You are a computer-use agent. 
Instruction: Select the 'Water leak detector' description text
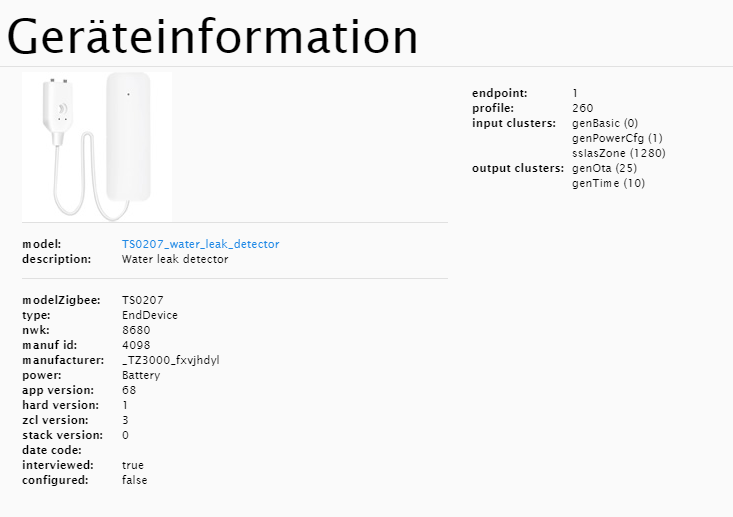point(174,259)
